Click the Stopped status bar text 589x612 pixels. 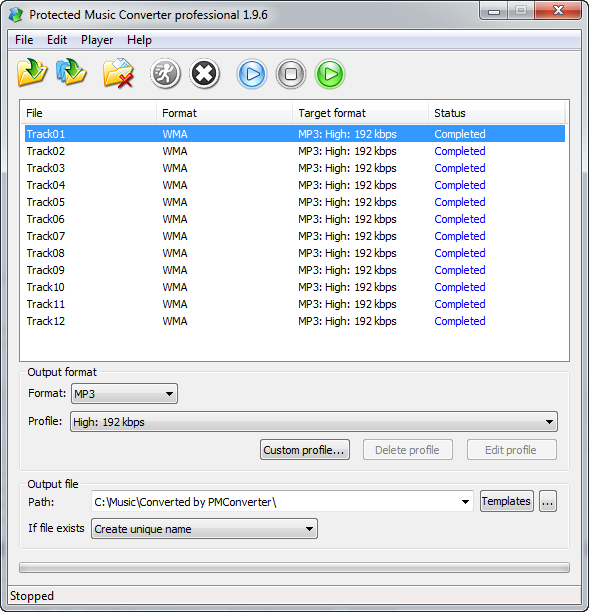[x=32, y=596]
